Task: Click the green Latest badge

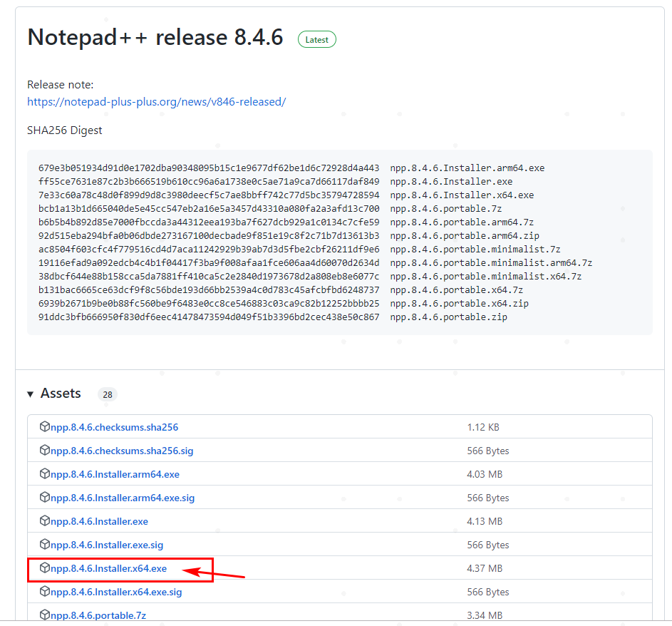Action: (316, 39)
